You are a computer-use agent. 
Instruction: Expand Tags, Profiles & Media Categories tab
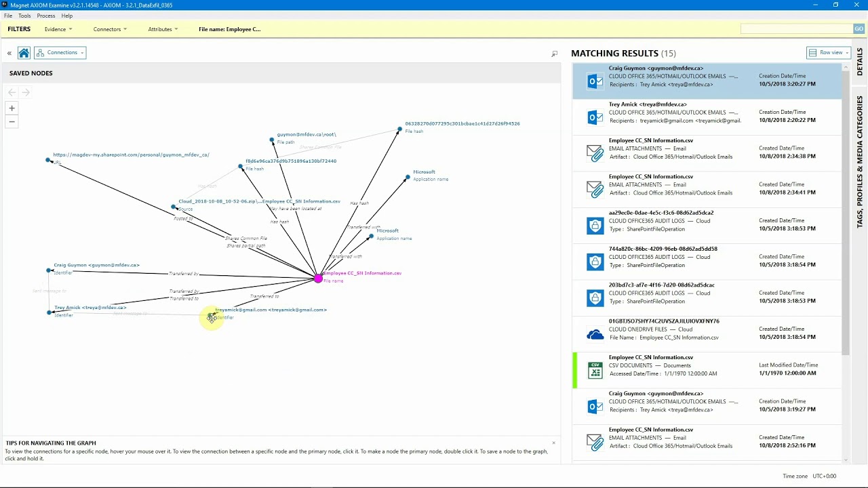(x=860, y=161)
